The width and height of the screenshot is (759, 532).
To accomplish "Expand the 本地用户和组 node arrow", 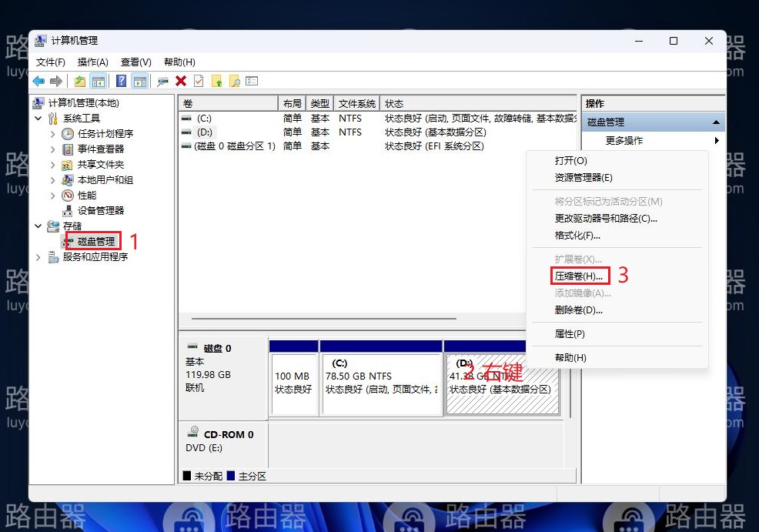I will coord(53,181).
